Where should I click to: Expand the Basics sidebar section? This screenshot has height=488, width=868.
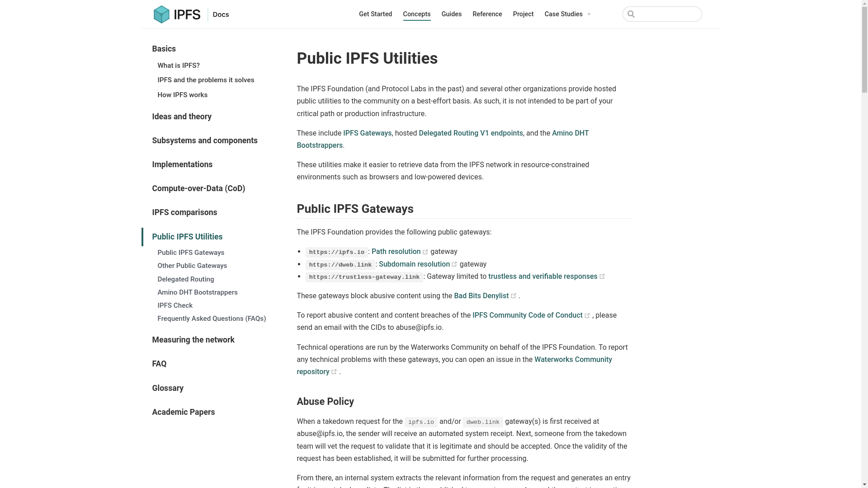164,49
